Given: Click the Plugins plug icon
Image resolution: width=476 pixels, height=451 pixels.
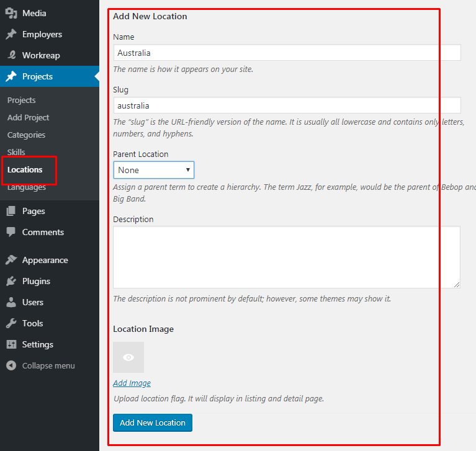Looking at the screenshot, I should tap(11, 281).
